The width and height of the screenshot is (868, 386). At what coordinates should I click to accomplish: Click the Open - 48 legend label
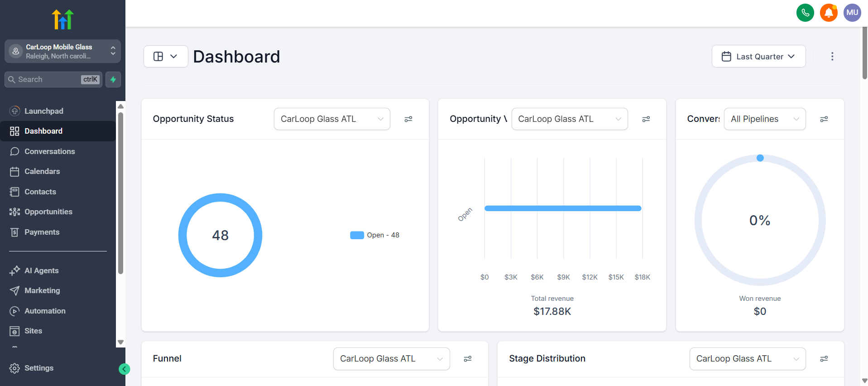383,235
